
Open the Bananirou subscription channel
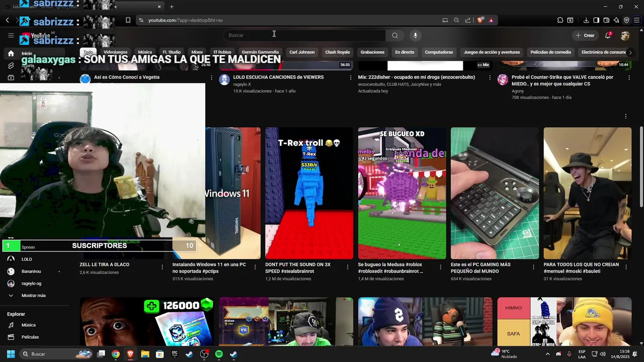[x=31, y=271]
